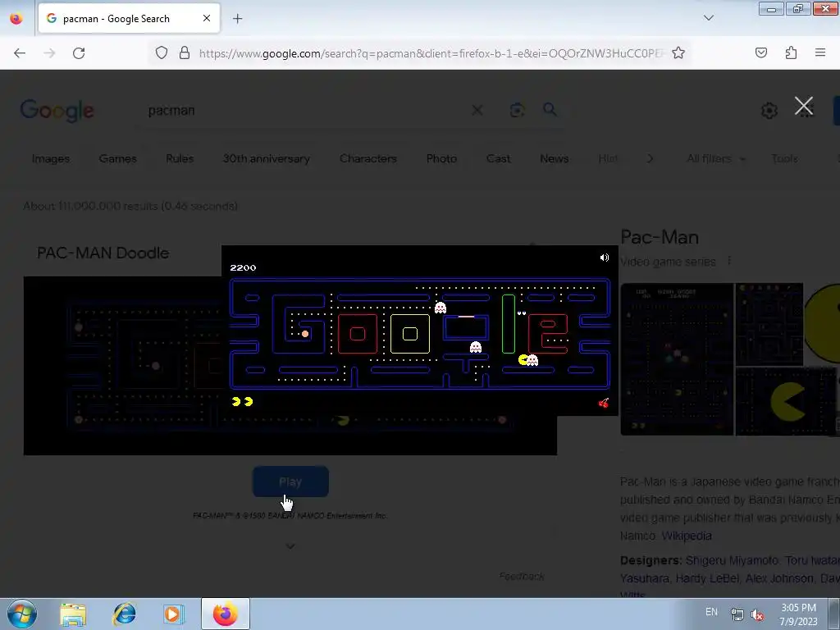Select the pacman - Google Search tab
Image resolution: width=840 pixels, height=630 pixels.
129,19
